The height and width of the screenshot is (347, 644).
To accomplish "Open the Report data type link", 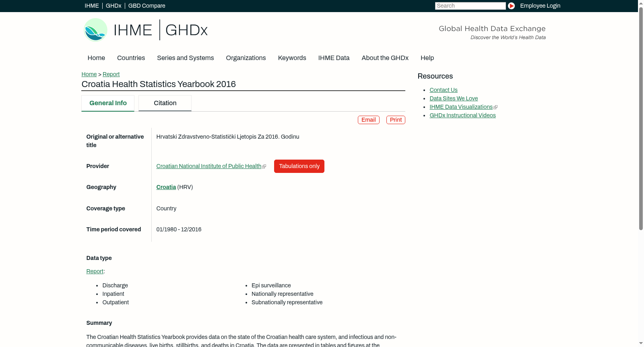I will click(95, 271).
